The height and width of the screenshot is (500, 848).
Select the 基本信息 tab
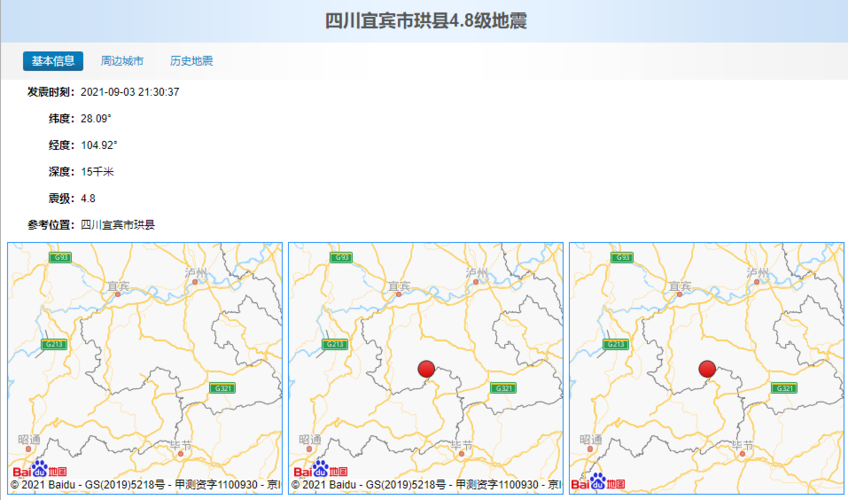[53, 61]
